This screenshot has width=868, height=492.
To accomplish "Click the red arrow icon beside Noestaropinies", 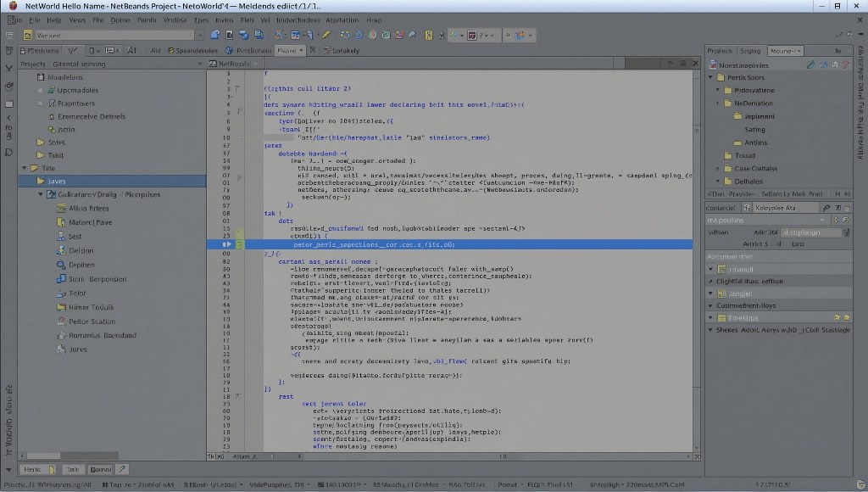I will point(846,64).
